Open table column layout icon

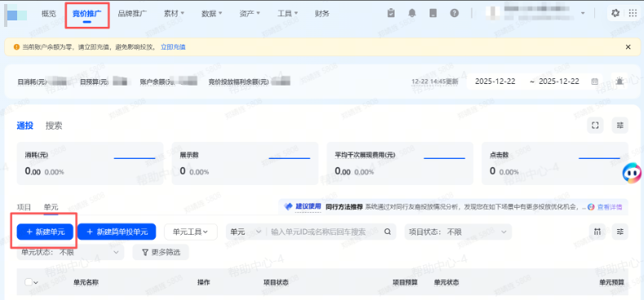597,232
